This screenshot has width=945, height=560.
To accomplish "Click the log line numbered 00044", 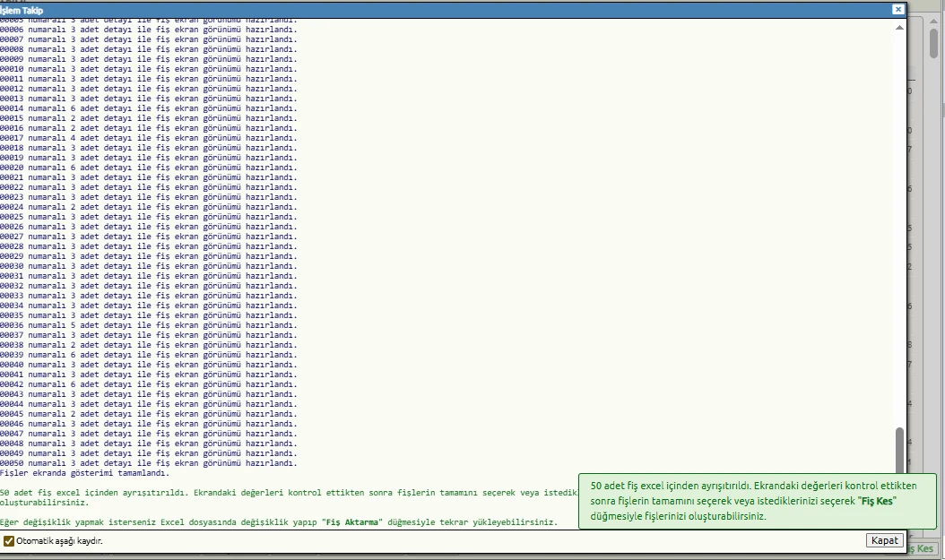I will (148, 404).
